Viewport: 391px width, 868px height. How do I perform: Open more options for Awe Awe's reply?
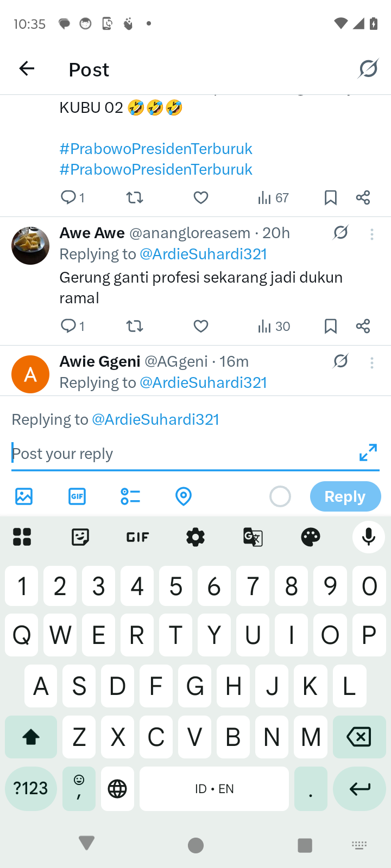[x=372, y=234]
